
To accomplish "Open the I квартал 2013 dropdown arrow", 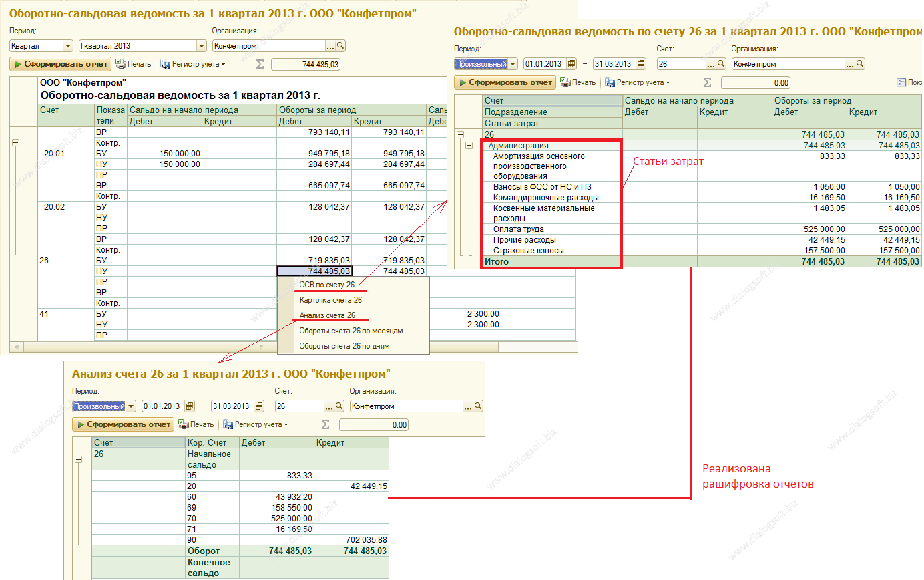I will coord(202,46).
